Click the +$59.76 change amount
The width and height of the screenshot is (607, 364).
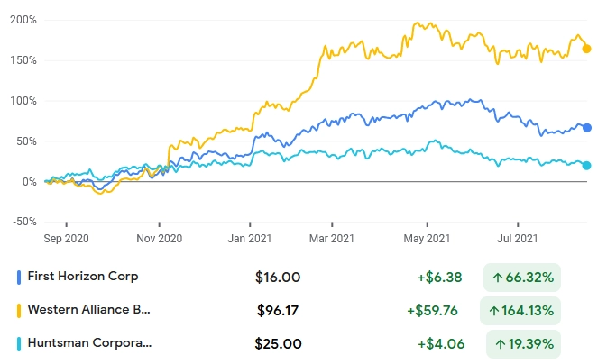click(x=432, y=310)
